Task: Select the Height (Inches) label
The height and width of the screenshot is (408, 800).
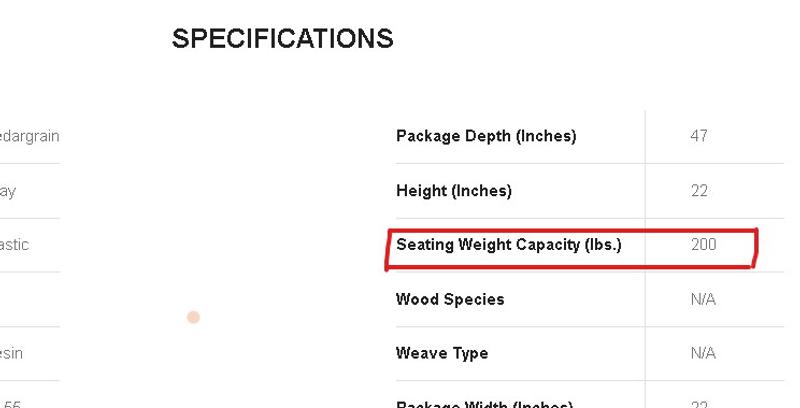Action: pyautogui.click(x=453, y=190)
